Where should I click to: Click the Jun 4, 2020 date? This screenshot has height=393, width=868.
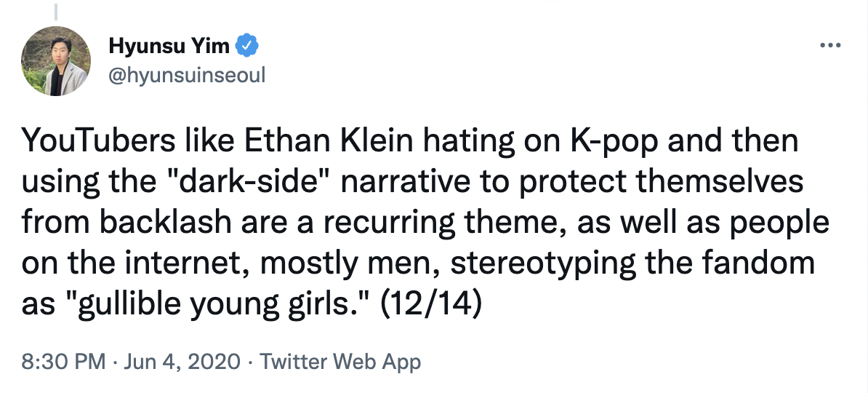[182, 362]
